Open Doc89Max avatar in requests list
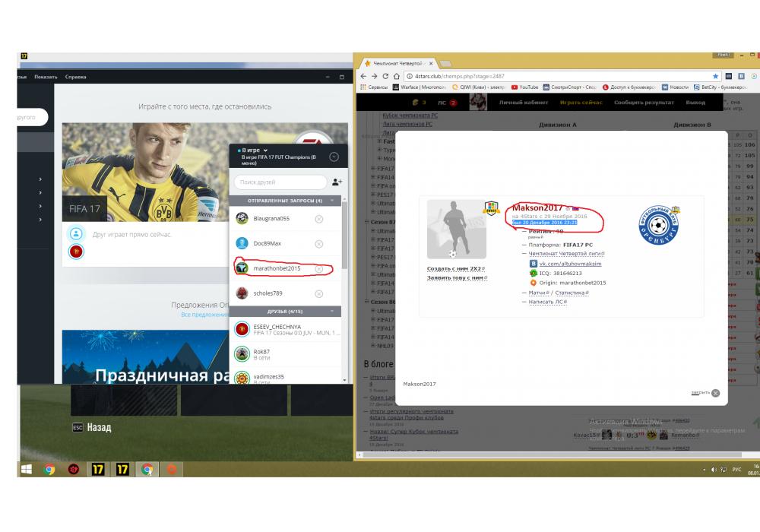This screenshot has width=760, height=532. tap(242, 243)
